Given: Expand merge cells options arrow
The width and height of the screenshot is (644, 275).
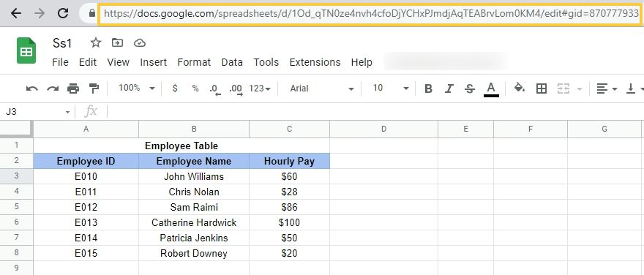Looking at the screenshot, I should click(580, 88).
